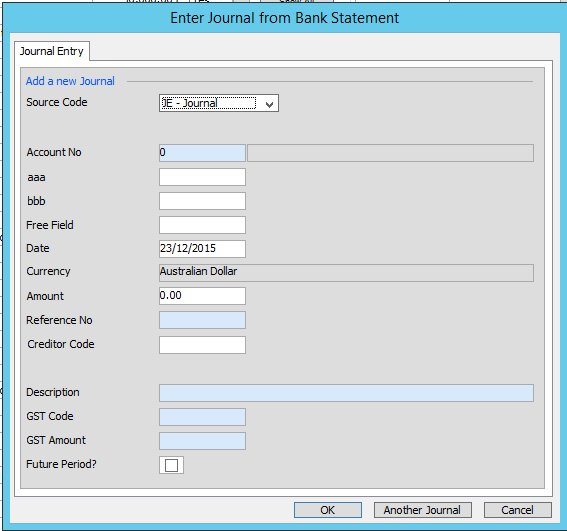Image resolution: width=567 pixels, height=531 pixels.
Task: Click the Another Journal button
Action: (422, 510)
